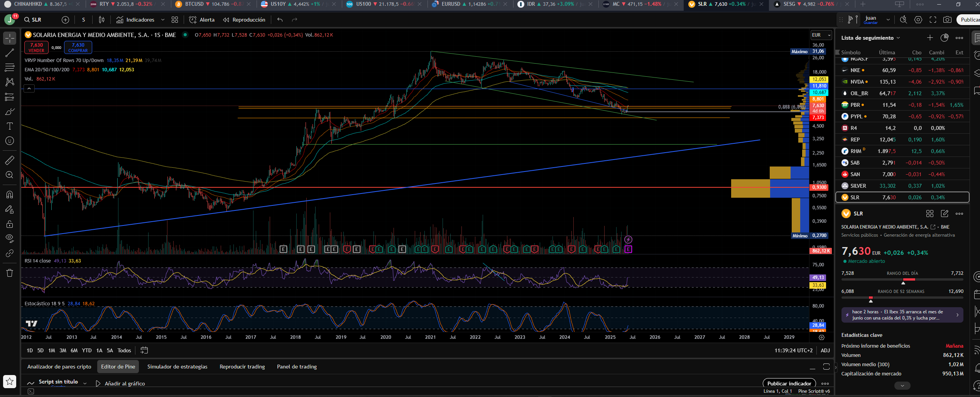Open the Ibex 35 news headline
This screenshot has width=980, height=397.
[902, 315]
